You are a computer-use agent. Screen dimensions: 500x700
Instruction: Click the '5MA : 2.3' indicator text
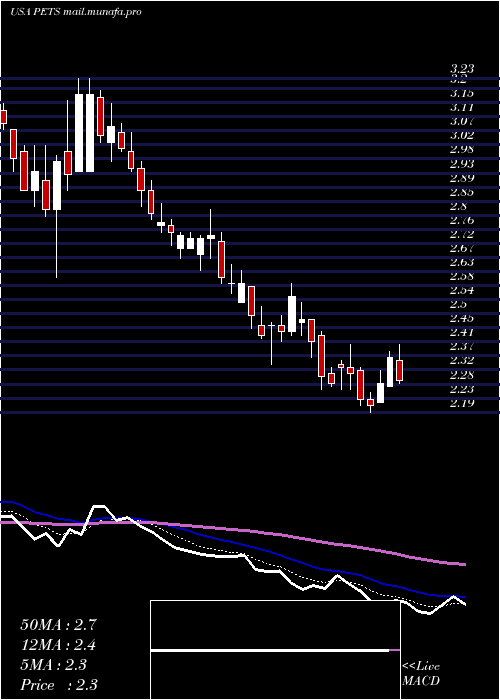(54, 665)
